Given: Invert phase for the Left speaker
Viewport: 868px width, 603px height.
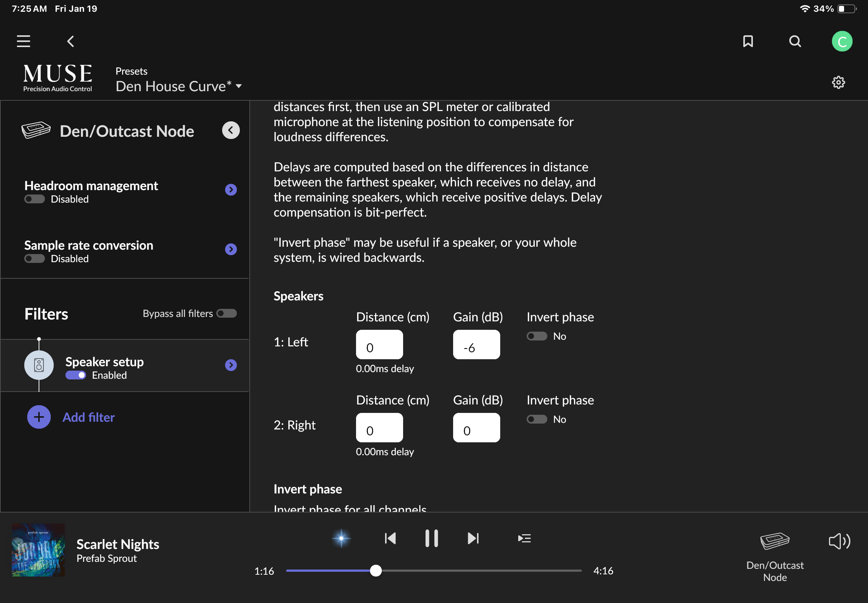Looking at the screenshot, I should pos(537,336).
